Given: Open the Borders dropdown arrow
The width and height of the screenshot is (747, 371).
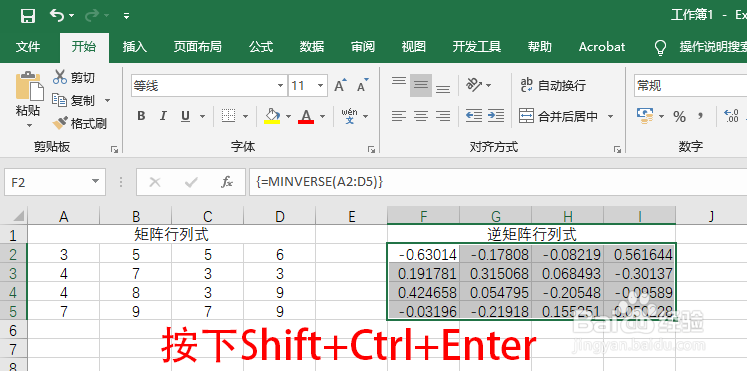Looking at the screenshot, I should 245,116.
